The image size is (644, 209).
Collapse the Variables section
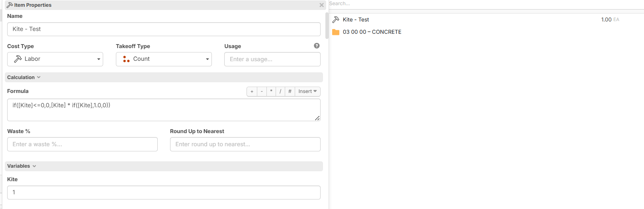(22, 166)
